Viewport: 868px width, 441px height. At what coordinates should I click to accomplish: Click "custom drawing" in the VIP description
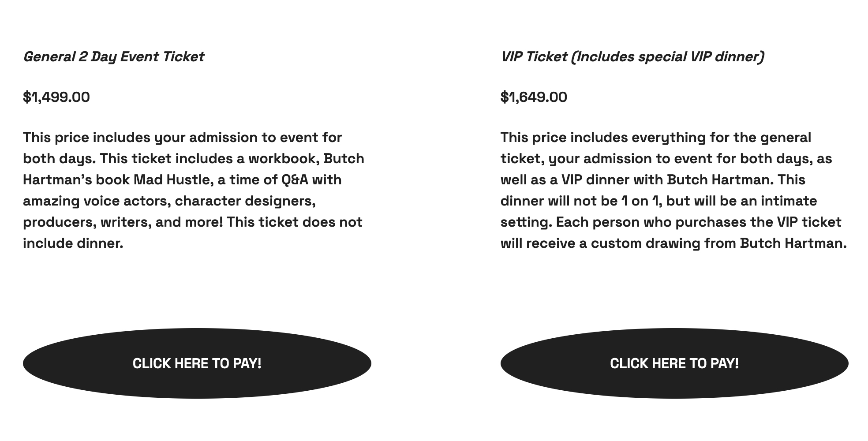[645, 243]
